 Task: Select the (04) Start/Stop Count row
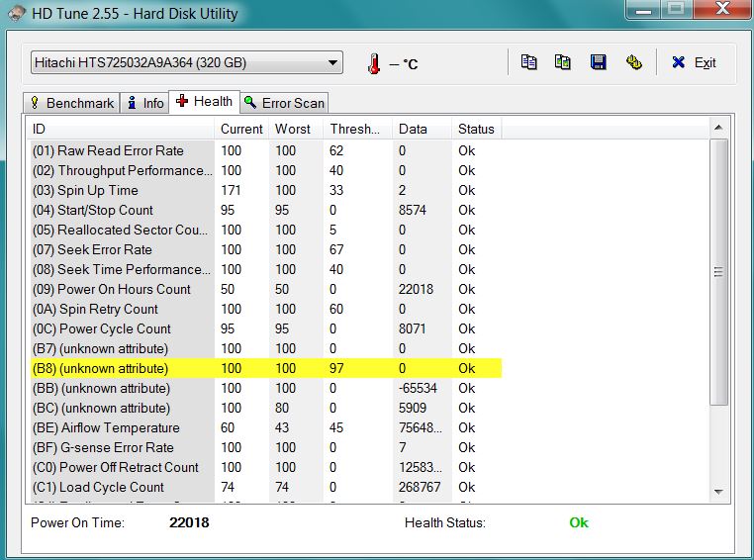pyautogui.click(x=266, y=210)
